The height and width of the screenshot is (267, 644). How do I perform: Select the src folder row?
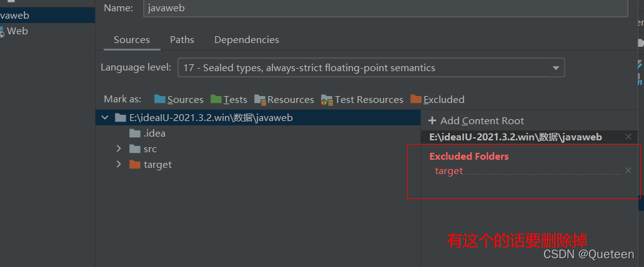click(259, 149)
